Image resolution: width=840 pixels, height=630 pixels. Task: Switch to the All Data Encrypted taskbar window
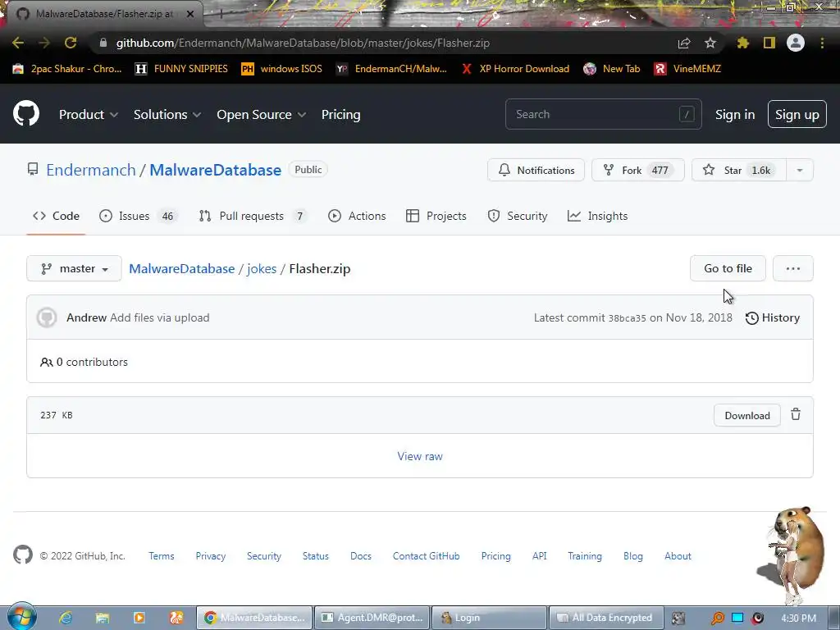[605, 618]
